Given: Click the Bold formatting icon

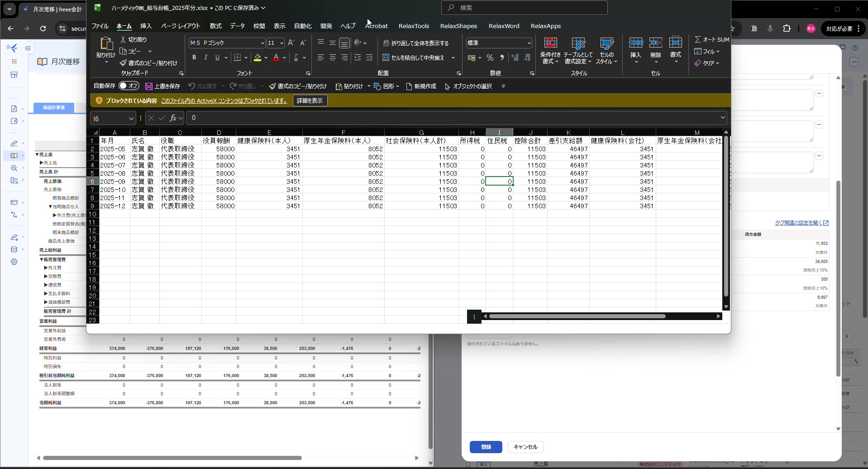Looking at the screenshot, I should pos(194,57).
